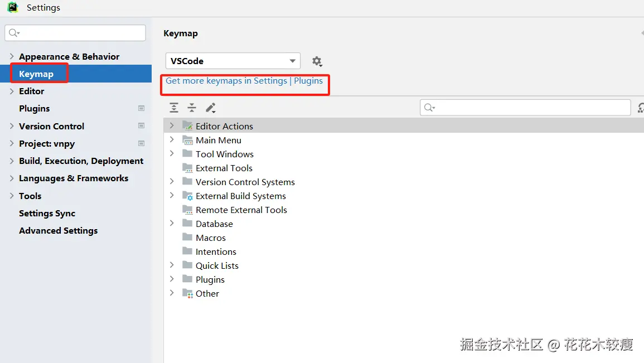
Task: Select the Remote External Tools row text
Action: coord(241,210)
